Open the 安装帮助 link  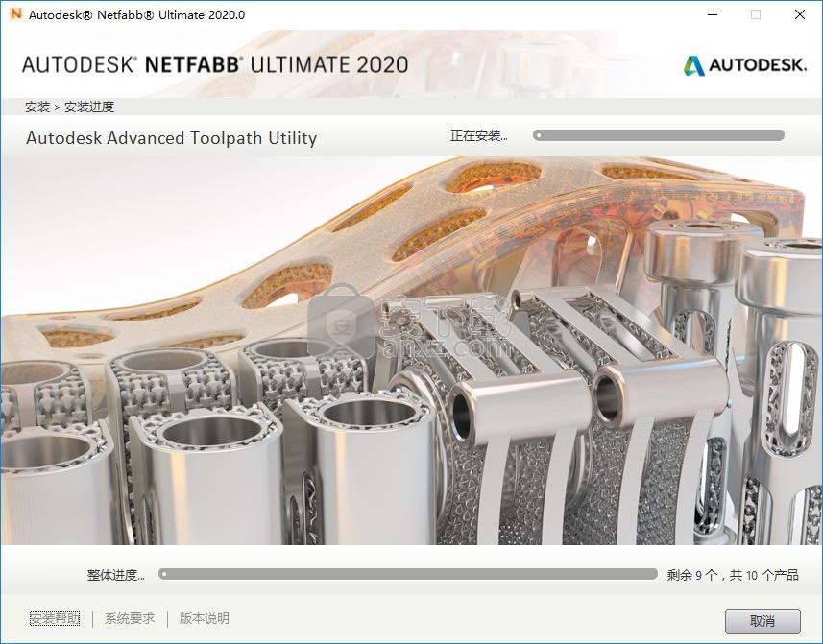click(x=55, y=618)
